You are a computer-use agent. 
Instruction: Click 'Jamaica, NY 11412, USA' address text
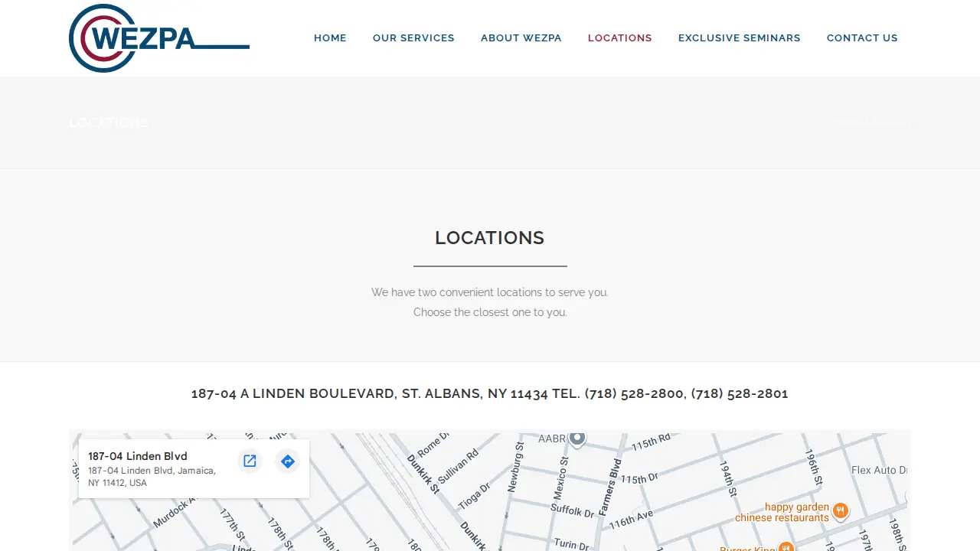tap(152, 477)
